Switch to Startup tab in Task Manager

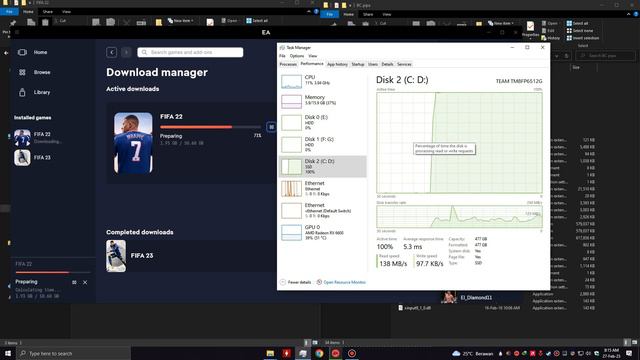coord(358,64)
